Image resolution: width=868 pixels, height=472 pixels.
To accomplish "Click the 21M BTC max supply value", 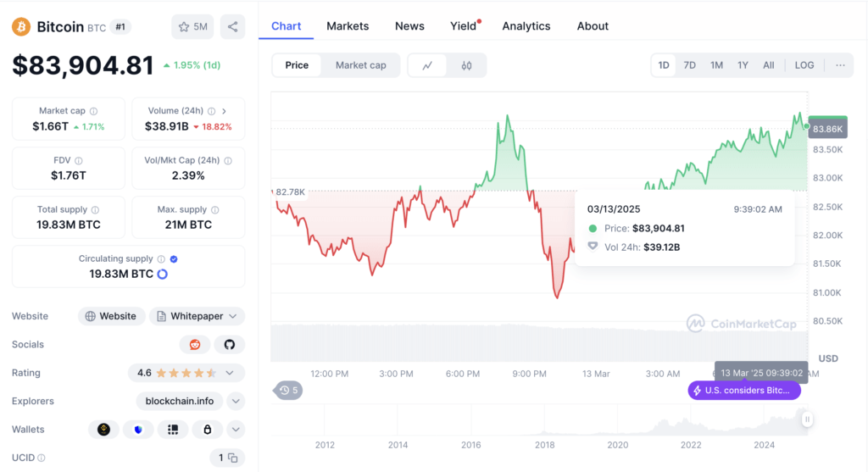I will click(188, 225).
